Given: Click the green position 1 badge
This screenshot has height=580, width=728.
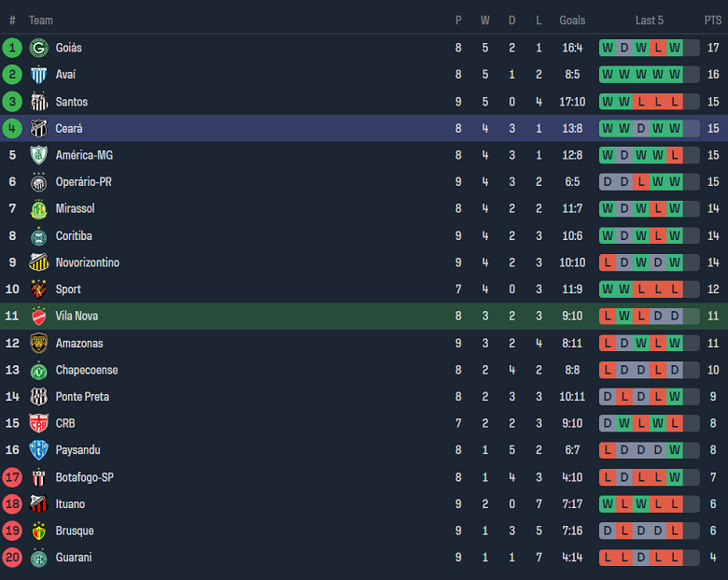Looking at the screenshot, I should (x=12, y=48).
